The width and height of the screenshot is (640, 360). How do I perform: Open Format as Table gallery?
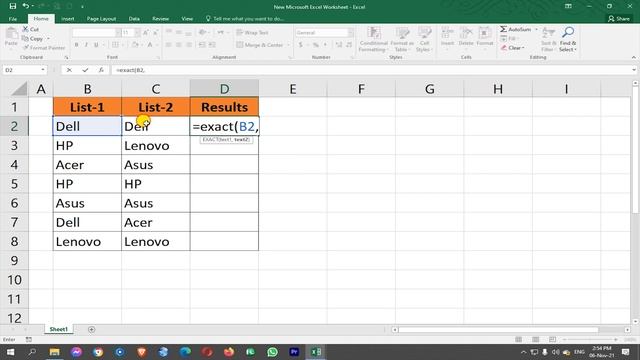402,39
